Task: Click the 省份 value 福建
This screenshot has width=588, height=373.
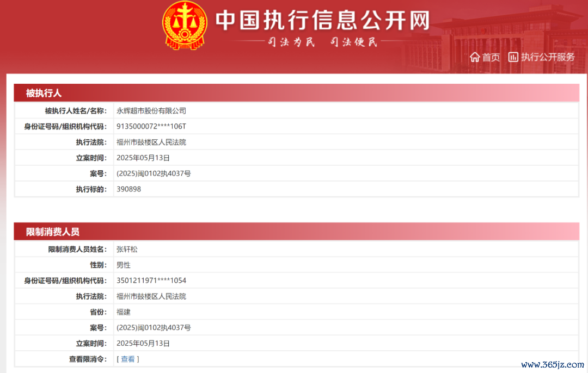Action: [x=124, y=312]
